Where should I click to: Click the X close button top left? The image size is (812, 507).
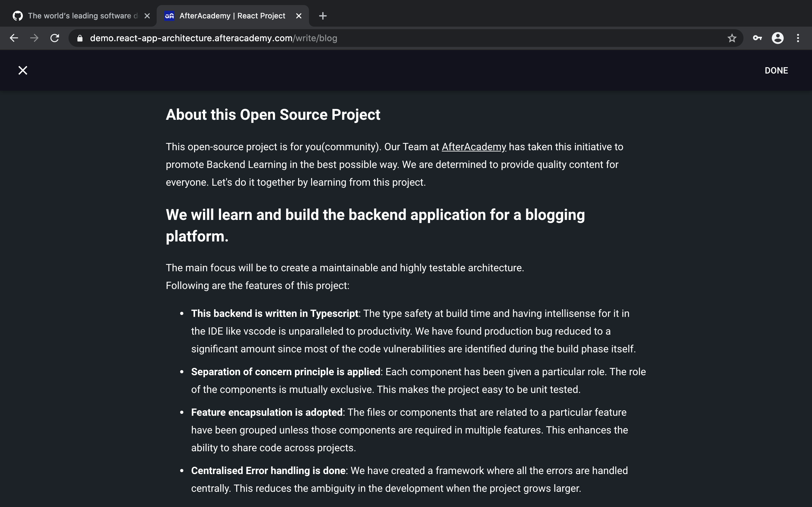[22, 69]
